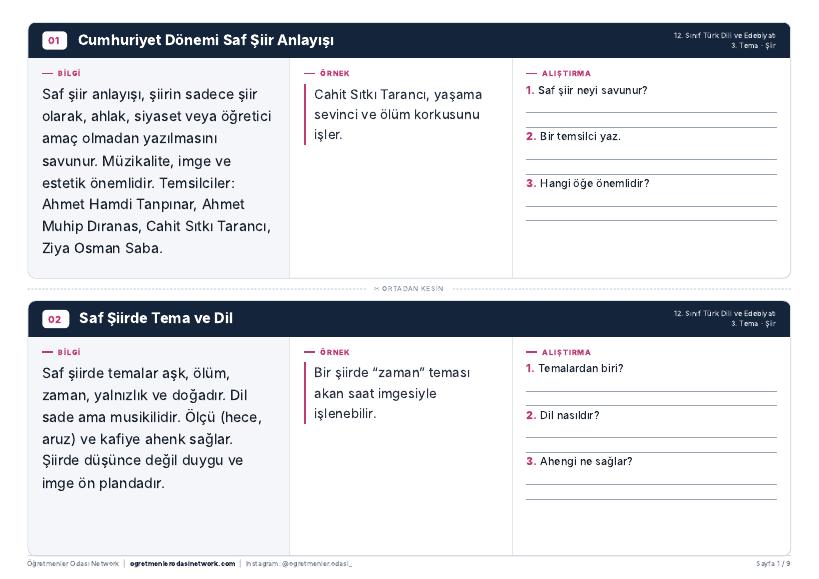Click the 01 card number badge
819x579 pixels.
click(54, 40)
